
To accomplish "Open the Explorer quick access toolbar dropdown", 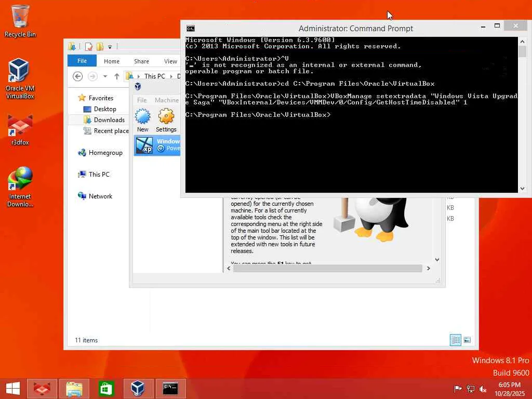I will [110, 47].
